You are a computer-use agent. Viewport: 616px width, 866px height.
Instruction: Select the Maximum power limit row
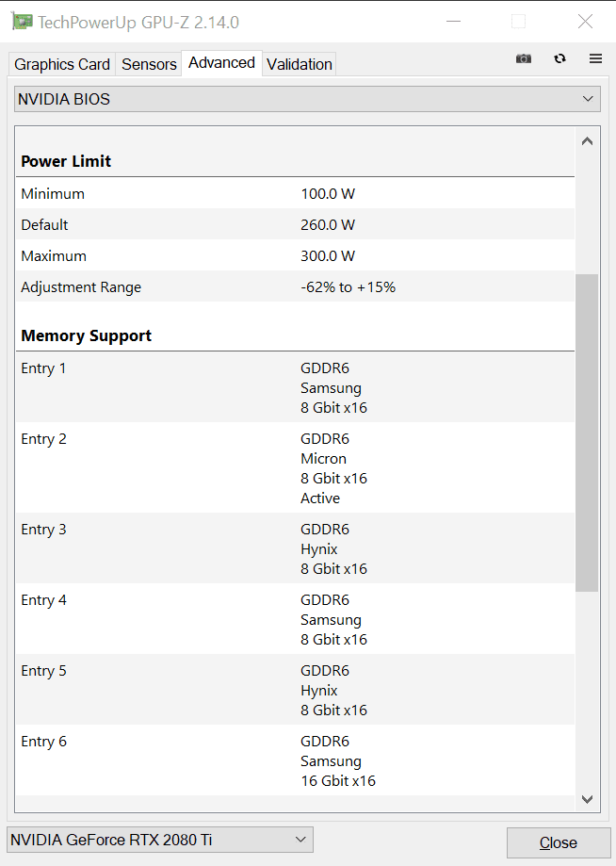296,255
